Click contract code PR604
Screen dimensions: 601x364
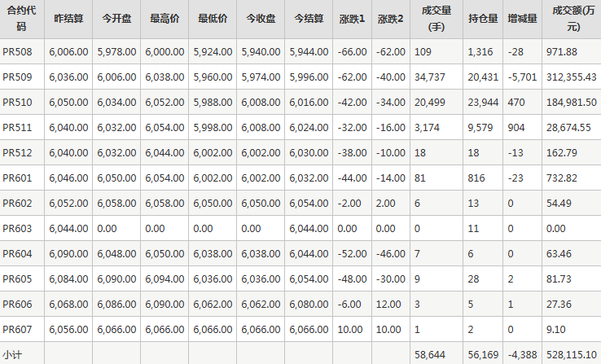point(17,254)
